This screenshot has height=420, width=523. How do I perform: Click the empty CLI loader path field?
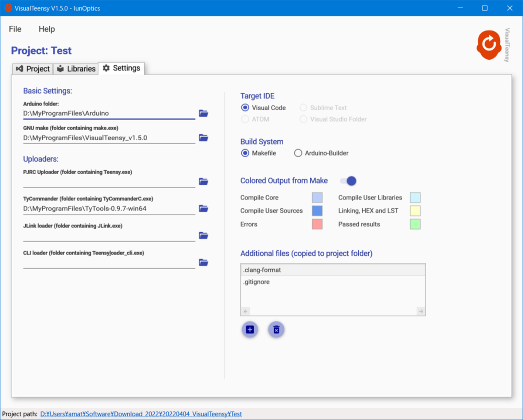109,262
